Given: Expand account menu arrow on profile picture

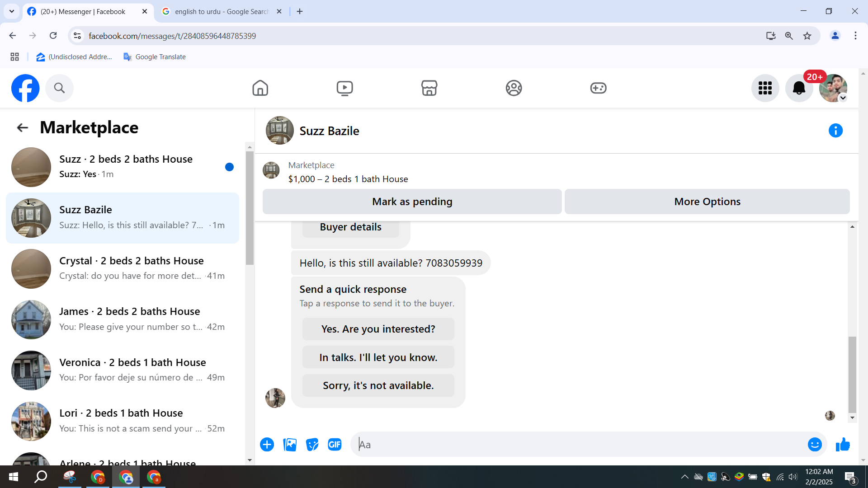Looking at the screenshot, I should 843,98.
